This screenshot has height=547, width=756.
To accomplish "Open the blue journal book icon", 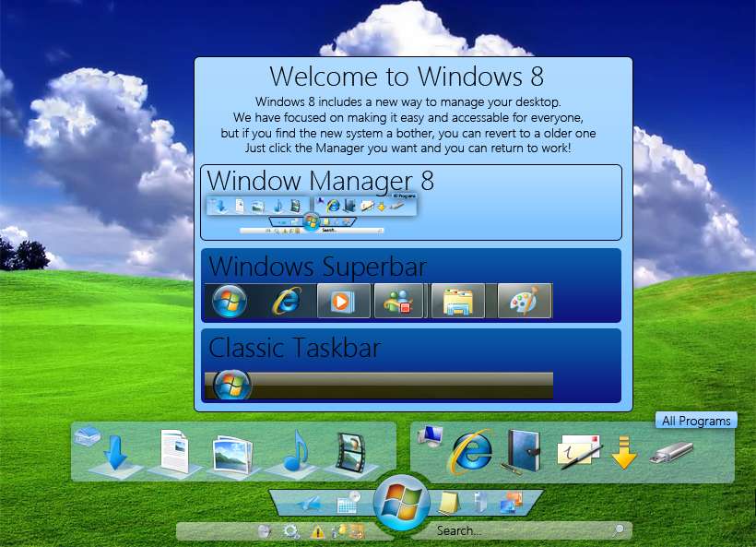I will coord(523,451).
